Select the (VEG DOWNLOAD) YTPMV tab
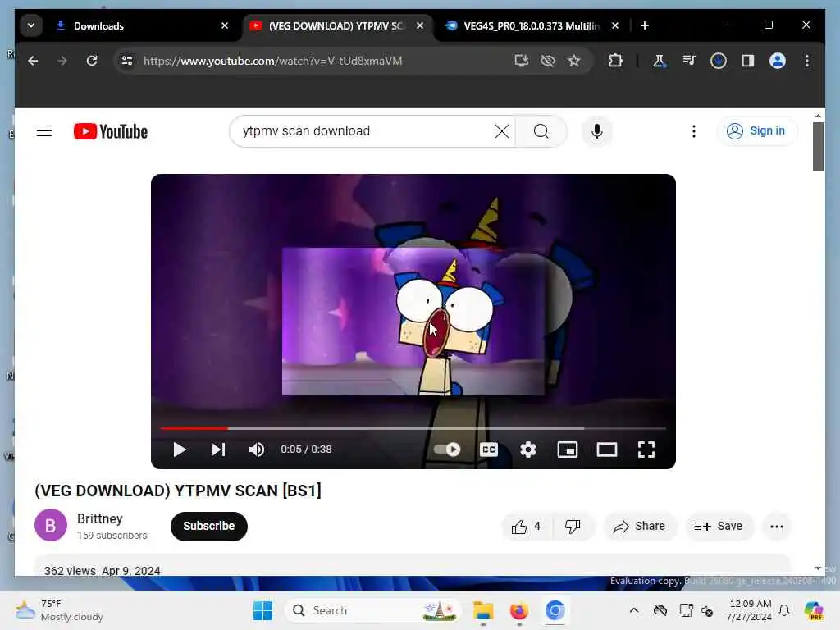840x630 pixels. tap(337, 25)
